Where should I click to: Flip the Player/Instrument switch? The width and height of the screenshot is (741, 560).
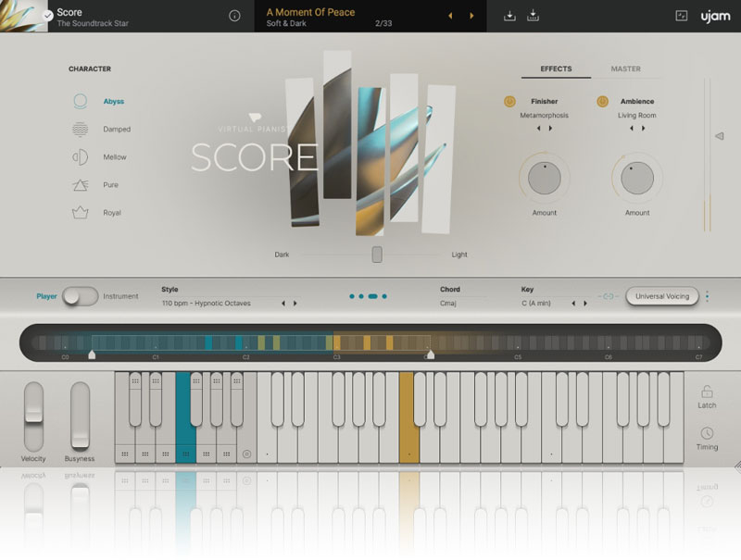coord(80,296)
